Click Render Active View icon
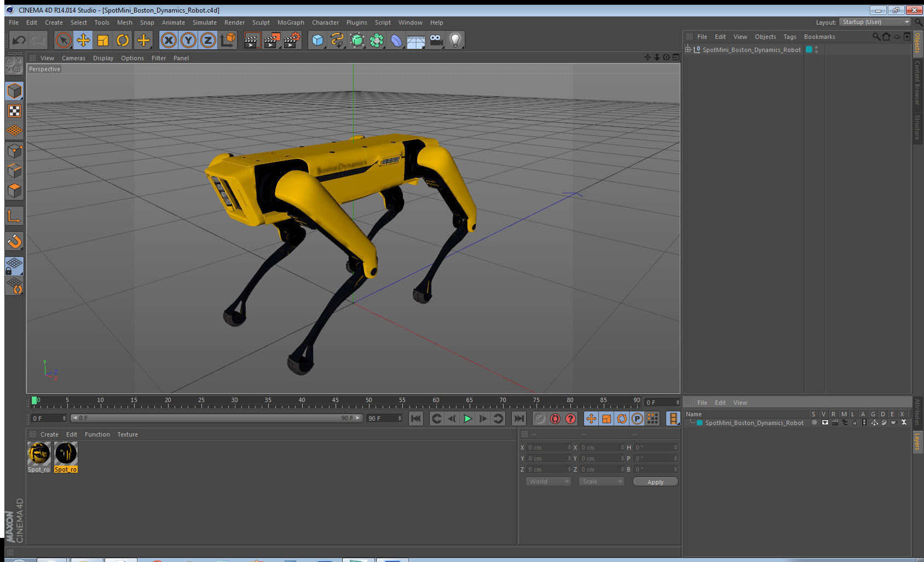The height and width of the screenshot is (562, 924). [252, 40]
